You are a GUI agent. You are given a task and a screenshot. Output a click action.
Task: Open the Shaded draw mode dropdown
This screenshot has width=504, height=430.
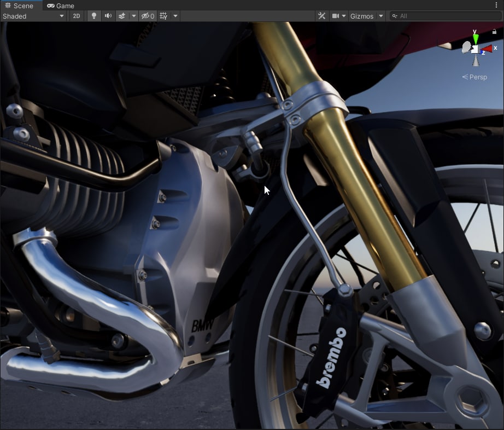pyautogui.click(x=33, y=16)
